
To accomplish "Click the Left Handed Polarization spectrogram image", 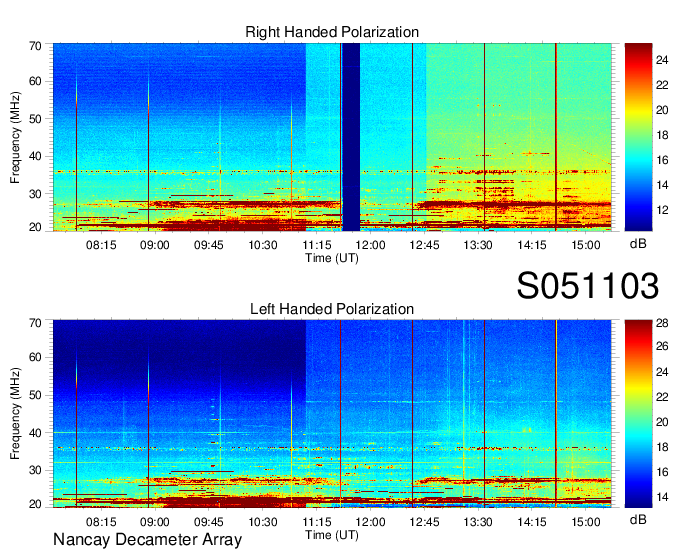I will (332, 414).
